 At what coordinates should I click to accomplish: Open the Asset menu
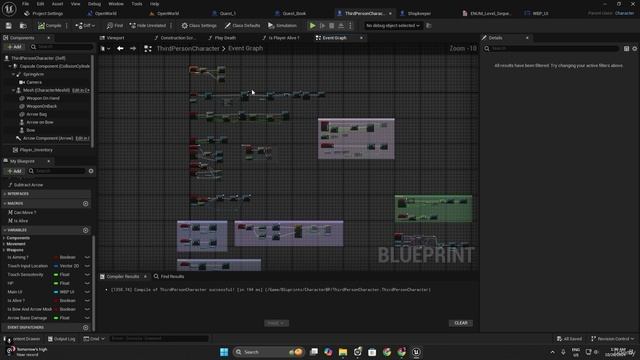coord(58,4)
